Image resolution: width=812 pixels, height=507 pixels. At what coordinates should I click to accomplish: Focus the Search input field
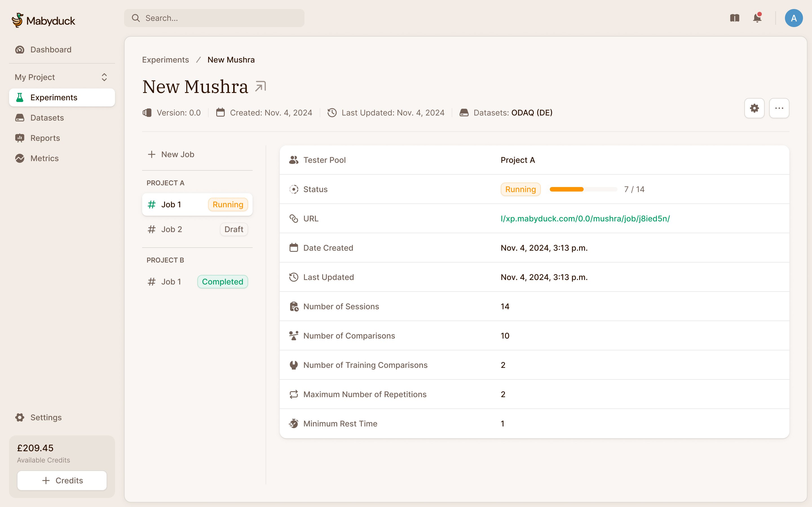click(x=221, y=18)
